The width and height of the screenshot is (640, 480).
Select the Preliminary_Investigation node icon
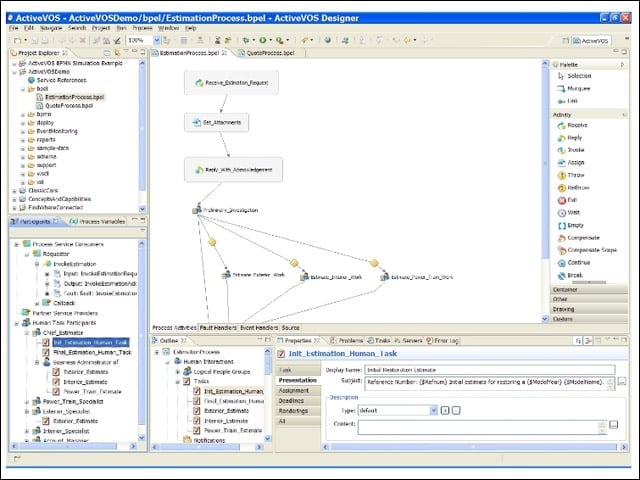click(x=197, y=210)
